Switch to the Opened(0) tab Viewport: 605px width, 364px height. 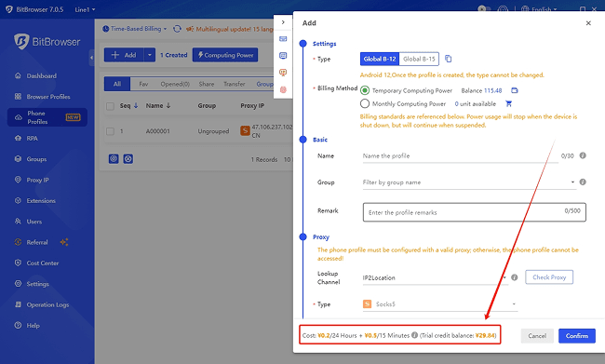tap(175, 84)
